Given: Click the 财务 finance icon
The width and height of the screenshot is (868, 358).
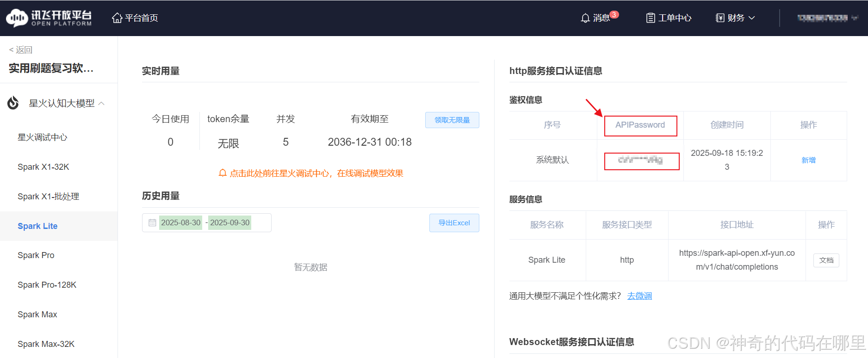Looking at the screenshot, I should pyautogui.click(x=720, y=18).
